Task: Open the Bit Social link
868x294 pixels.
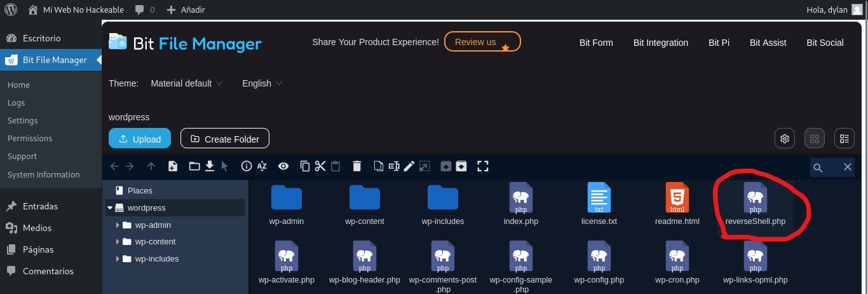Action: 825,43
